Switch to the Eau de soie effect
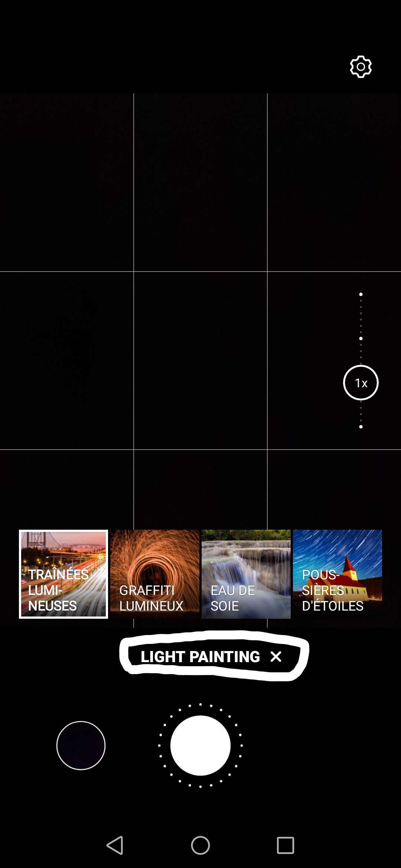Viewport: 401px width, 868px height. point(246,574)
